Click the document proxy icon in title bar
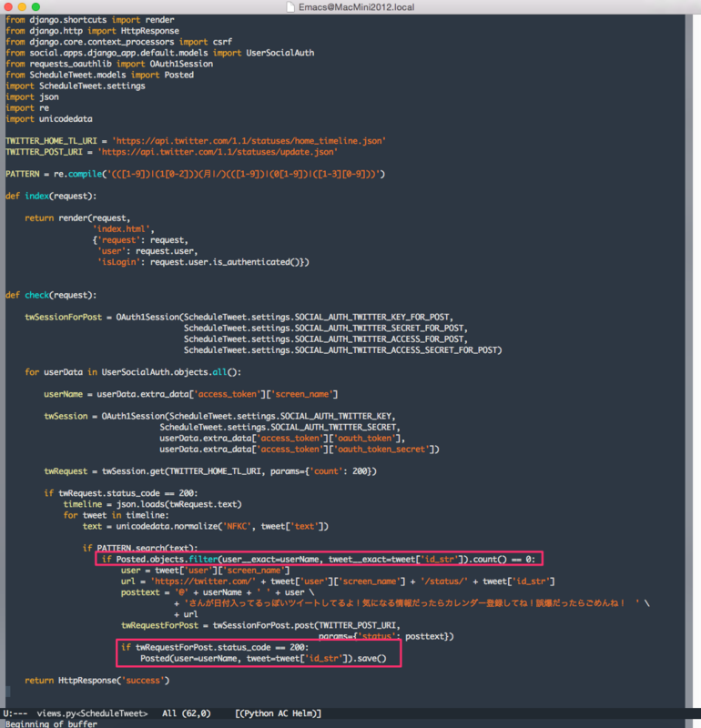Screen dimensions: 701x728 (x=290, y=7)
